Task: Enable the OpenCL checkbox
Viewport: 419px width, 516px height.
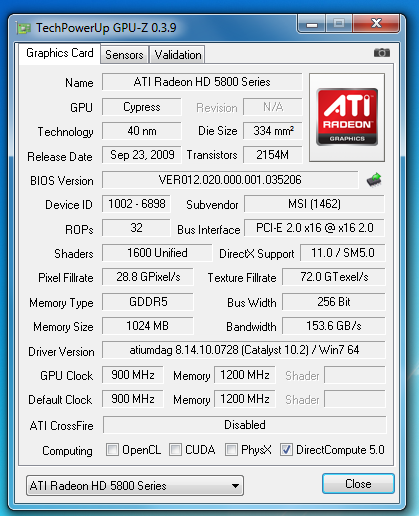Action: pos(112,450)
